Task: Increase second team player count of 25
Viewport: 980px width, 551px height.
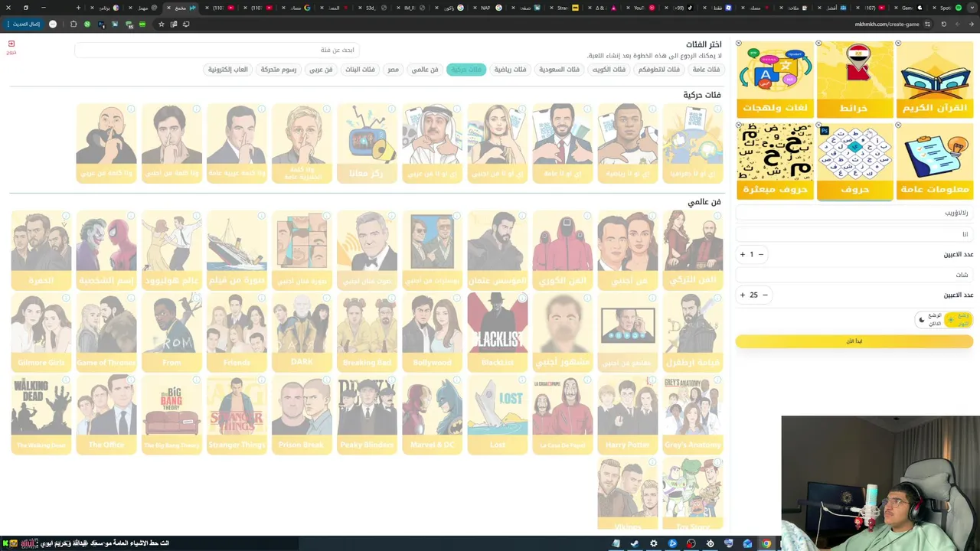Action: pyautogui.click(x=742, y=295)
